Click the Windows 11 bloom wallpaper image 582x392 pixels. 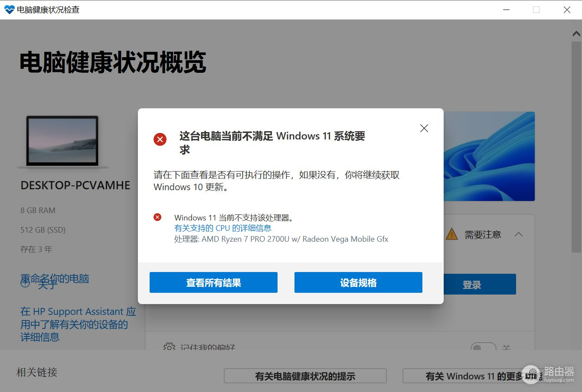click(489, 156)
